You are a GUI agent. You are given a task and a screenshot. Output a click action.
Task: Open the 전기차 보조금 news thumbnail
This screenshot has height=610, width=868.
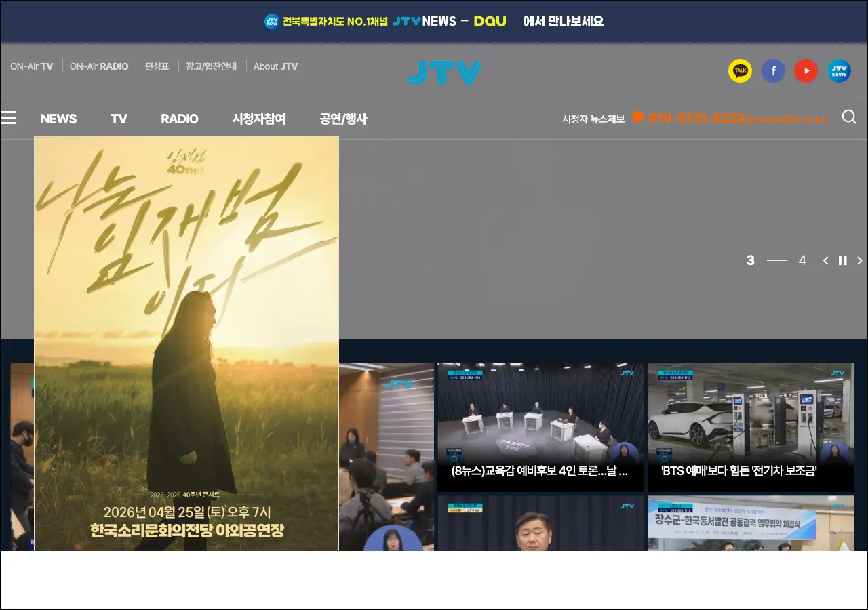(x=751, y=427)
